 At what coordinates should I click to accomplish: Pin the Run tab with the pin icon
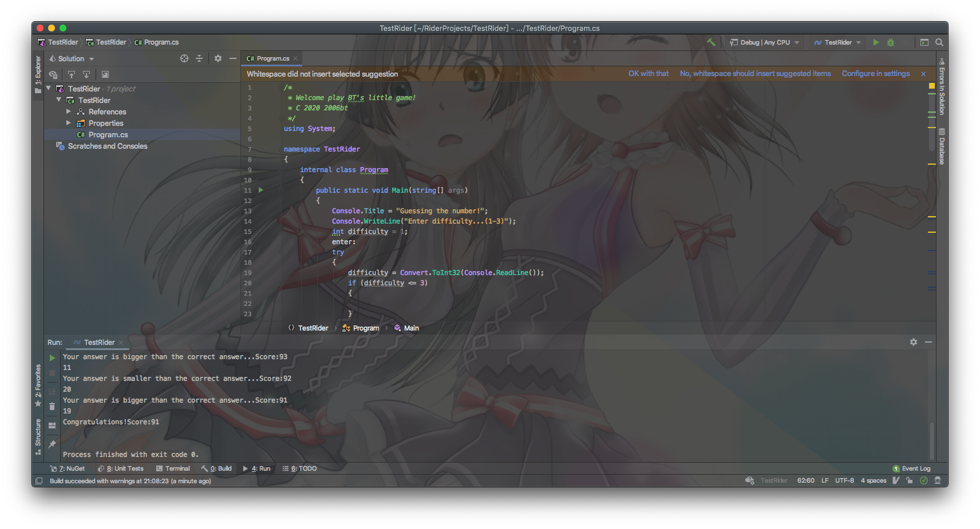point(52,444)
